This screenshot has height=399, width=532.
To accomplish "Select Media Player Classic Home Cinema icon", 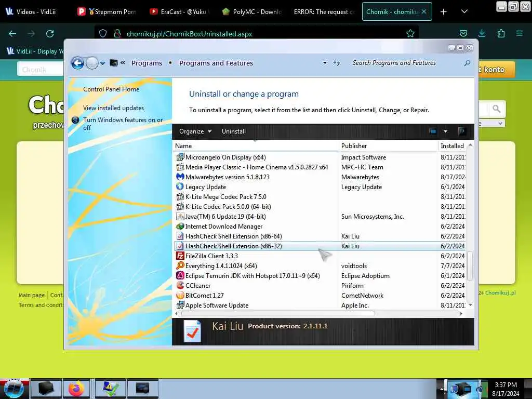I will point(180,167).
